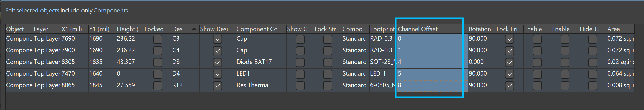Toggle Lock Primitives checkbox for RT2
644x110 pixels.
tap(510, 86)
